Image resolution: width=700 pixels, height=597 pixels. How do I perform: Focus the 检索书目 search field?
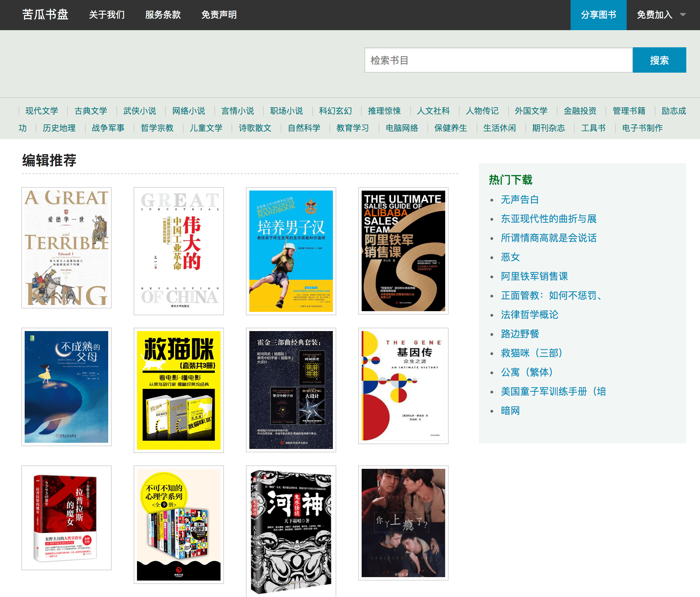pos(498,60)
